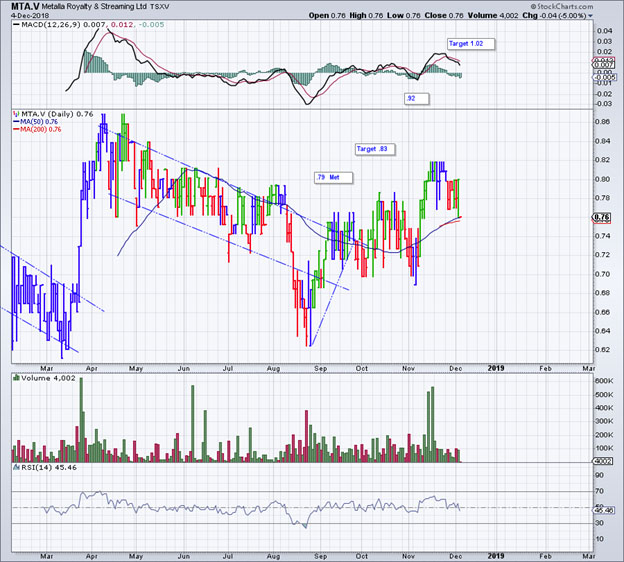
Task: Select the 'Target 1.02' annotation box
Action: pos(471,44)
